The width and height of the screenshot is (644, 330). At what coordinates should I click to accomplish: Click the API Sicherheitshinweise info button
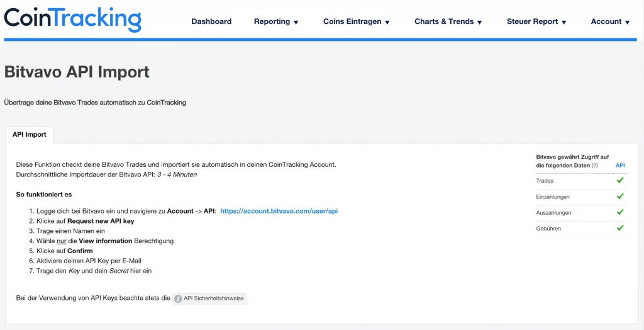tap(210, 299)
